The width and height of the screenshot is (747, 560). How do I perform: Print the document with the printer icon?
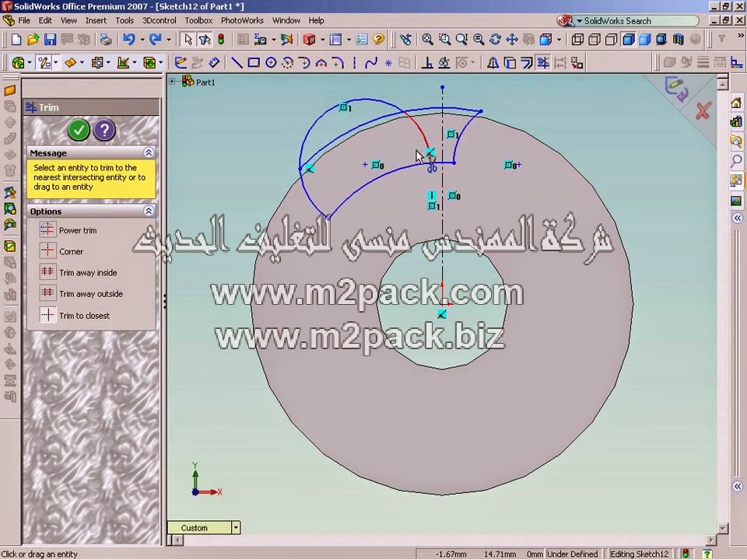tap(106, 40)
